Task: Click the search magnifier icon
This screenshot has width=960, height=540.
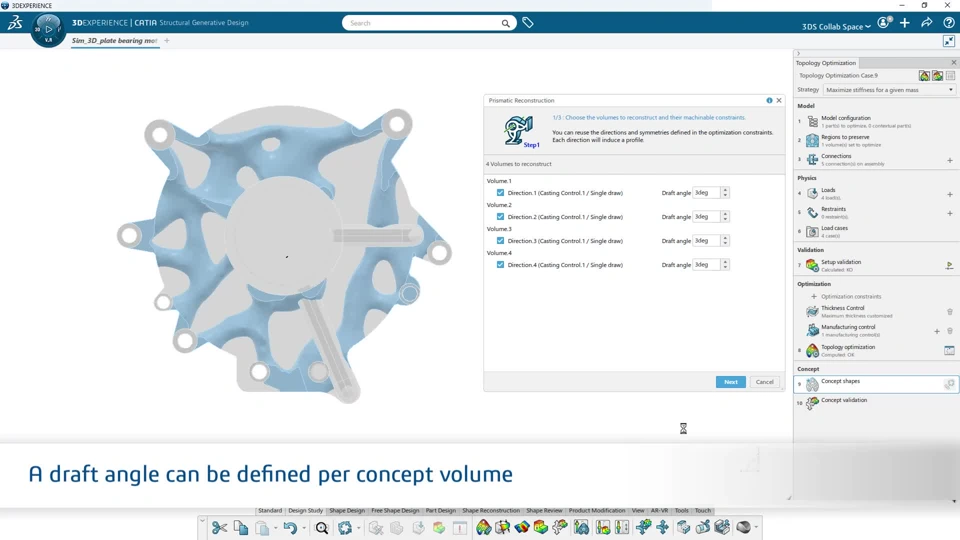Action: [x=506, y=23]
